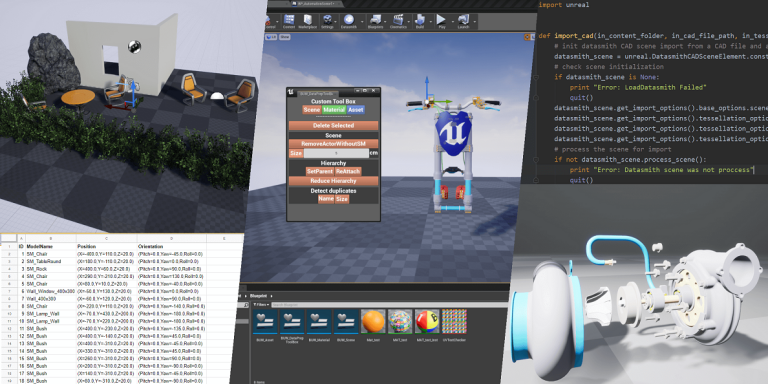This screenshot has height=384, width=768.
Task: Select the BUW_Material blueprint thumbnail
Action: [319, 322]
